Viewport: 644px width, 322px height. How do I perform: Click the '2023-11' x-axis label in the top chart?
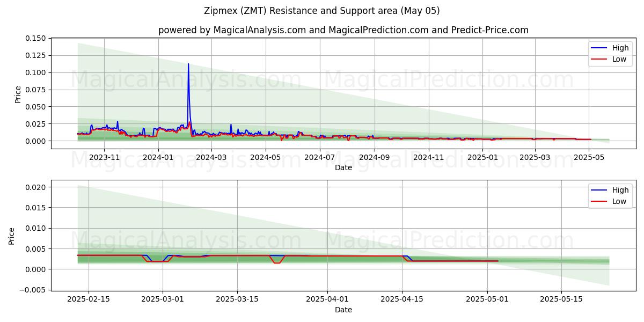(104, 157)
